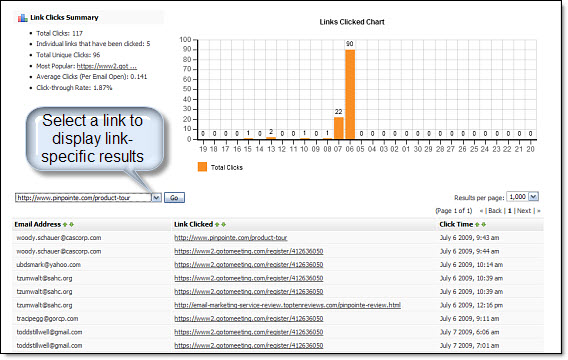This screenshot has height=360, width=568.
Task: Click the Total Unique Clicks: 96 line
Action: pos(68,55)
